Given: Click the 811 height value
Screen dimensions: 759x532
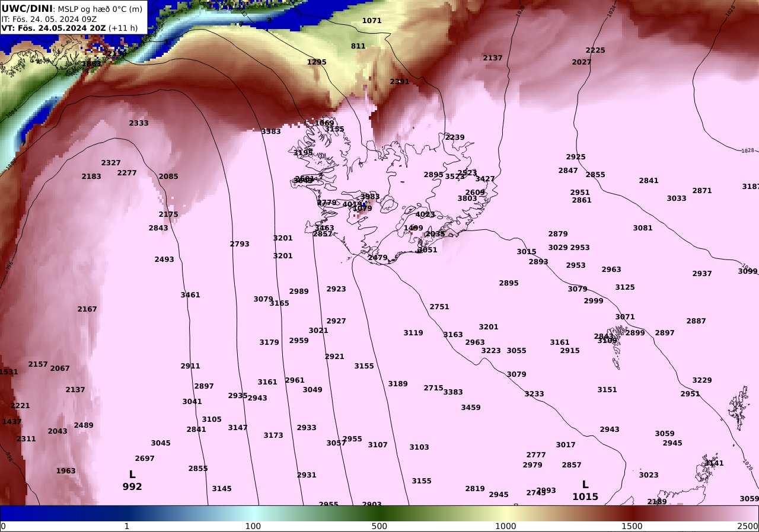Looking at the screenshot, I should (358, 46).
